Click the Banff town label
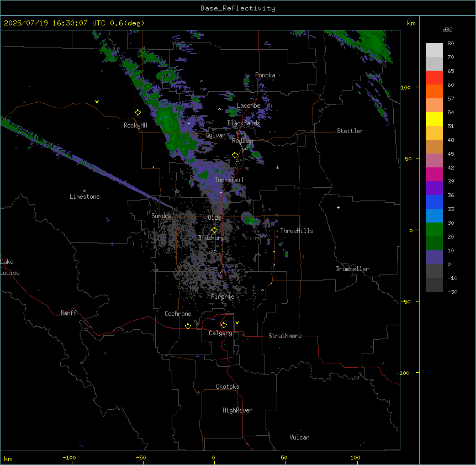 coord(68,313)
